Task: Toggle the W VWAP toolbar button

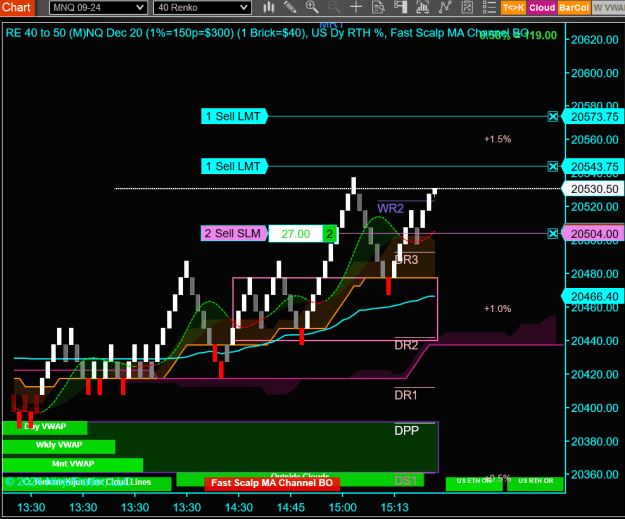Action: coord(608,8)
